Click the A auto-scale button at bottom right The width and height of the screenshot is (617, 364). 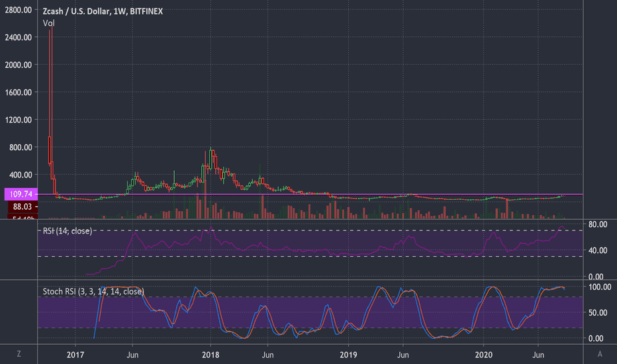coord(600,354)
